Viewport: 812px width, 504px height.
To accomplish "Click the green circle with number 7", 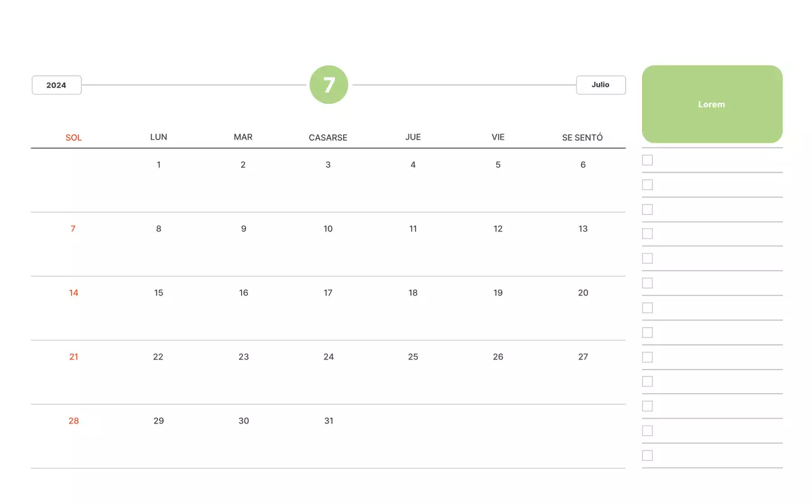I will coord(329,84).
